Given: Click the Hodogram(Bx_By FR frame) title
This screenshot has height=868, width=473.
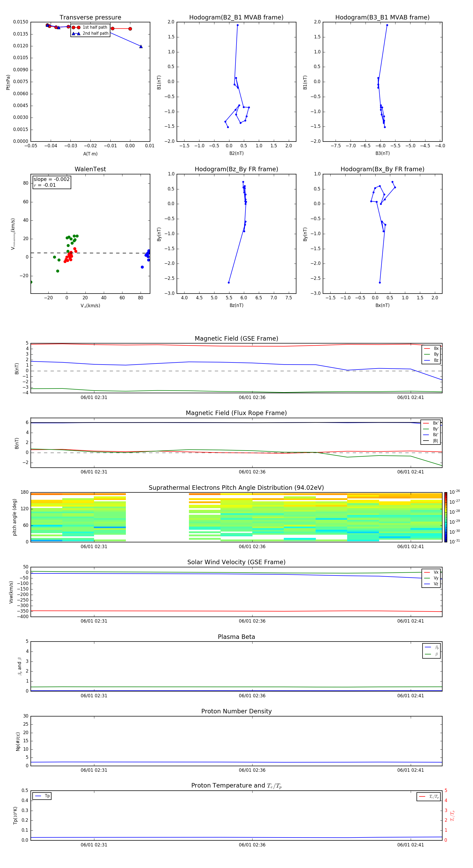Looking at the screenshot, I should pos(382,169).
